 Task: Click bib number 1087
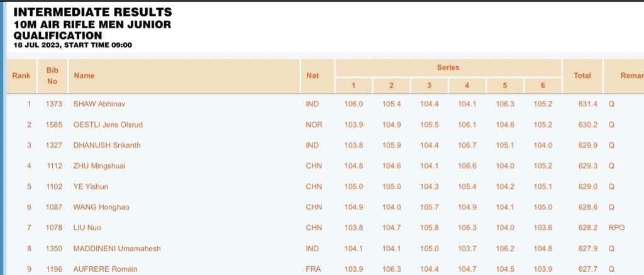[x=54, y=207]
